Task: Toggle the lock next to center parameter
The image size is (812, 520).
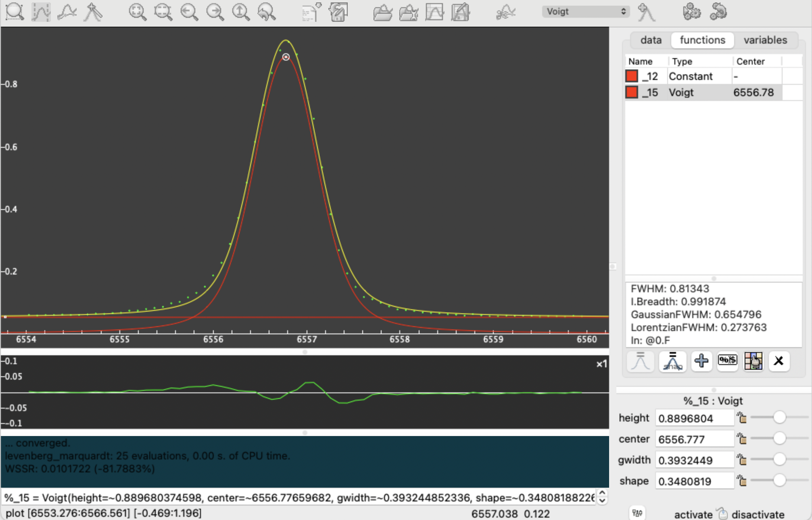Action: 741,439
